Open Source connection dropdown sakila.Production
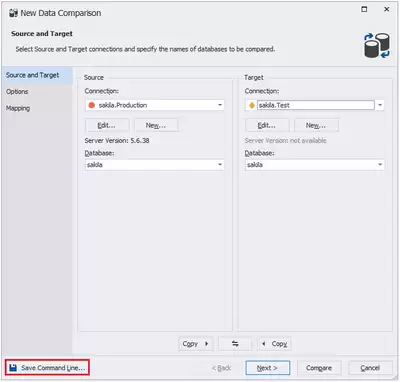The width and height of the screenshot is (400, 382). tap(155, 105)
